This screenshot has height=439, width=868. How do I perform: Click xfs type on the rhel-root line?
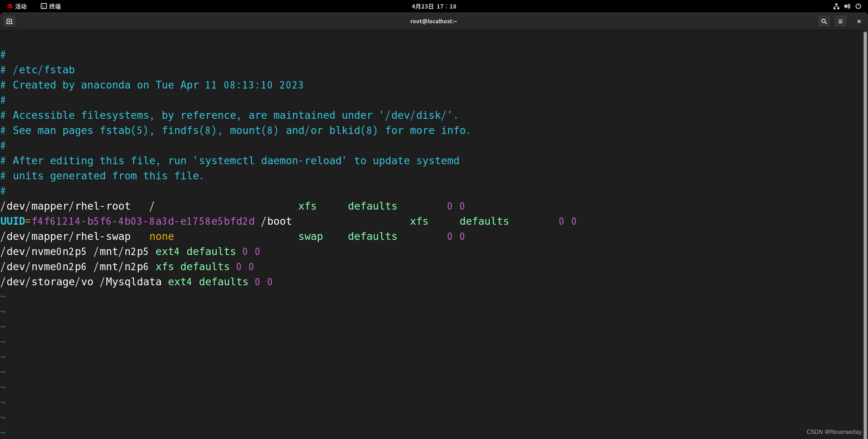(x=308, y=206)
